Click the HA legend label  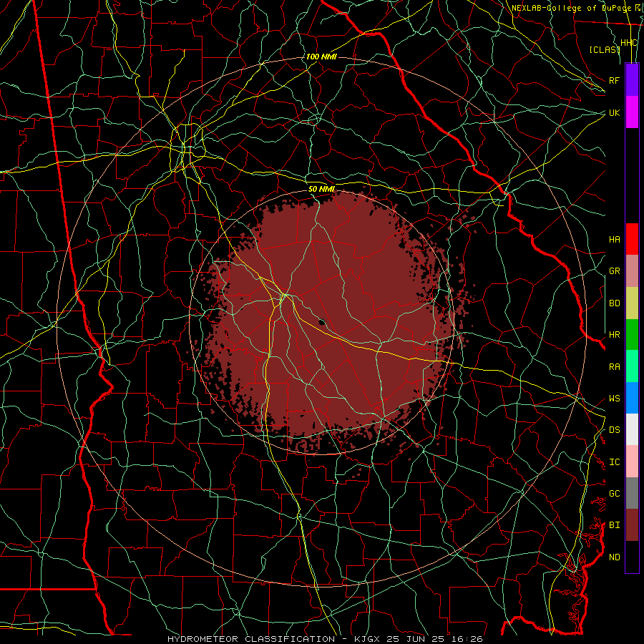pyautogui.click(x=615, y=240)
